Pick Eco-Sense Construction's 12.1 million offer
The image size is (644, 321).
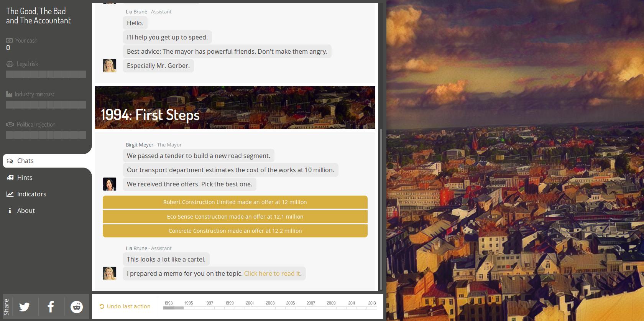point(235,217)
